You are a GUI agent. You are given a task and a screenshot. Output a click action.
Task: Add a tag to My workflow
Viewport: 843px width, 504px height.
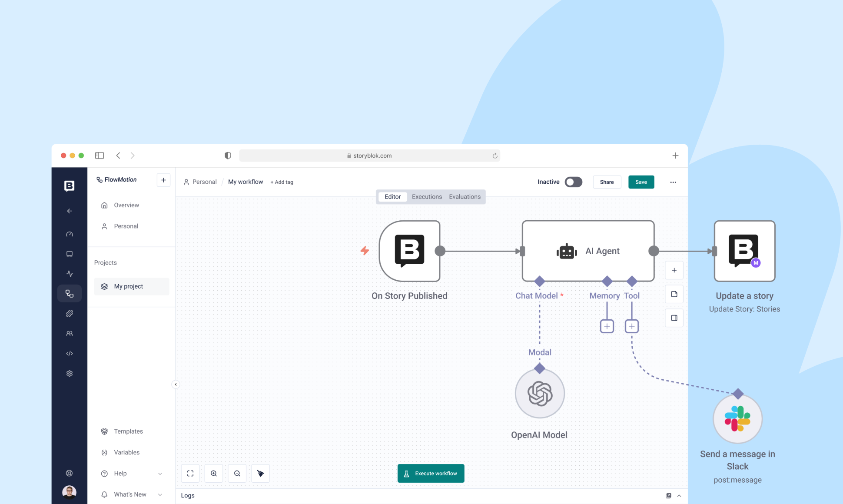pos(282,182)
